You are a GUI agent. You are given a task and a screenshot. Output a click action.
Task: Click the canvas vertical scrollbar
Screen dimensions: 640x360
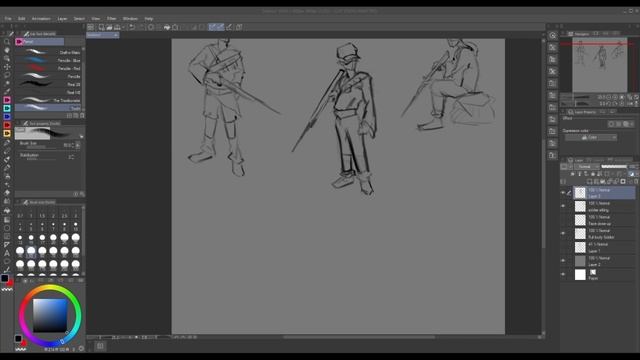[543, 194]
